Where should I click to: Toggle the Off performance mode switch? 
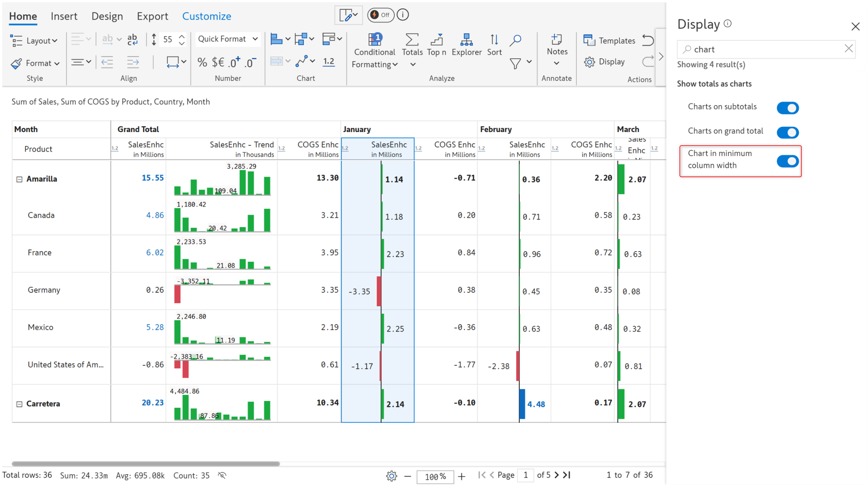coord(381,15)
